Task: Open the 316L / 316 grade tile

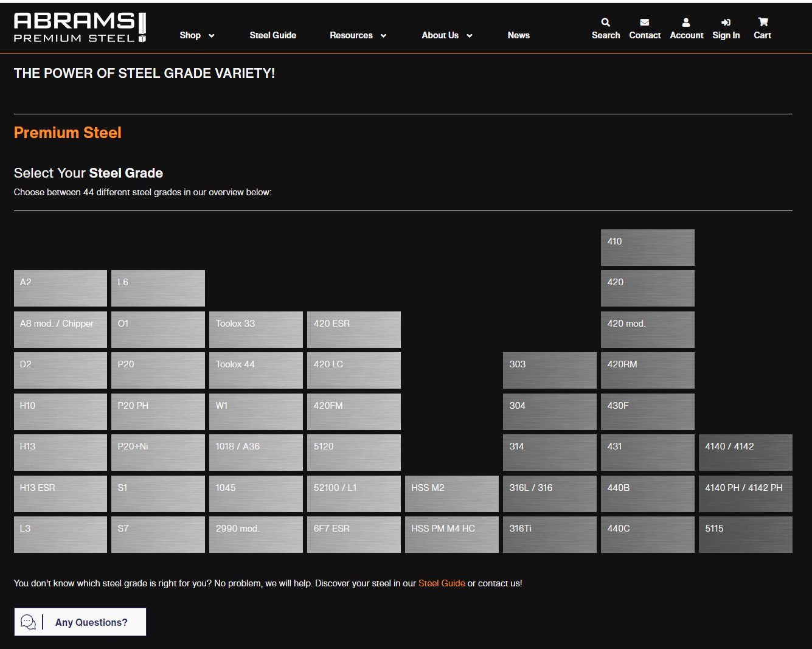Action: tap(549, 493)
